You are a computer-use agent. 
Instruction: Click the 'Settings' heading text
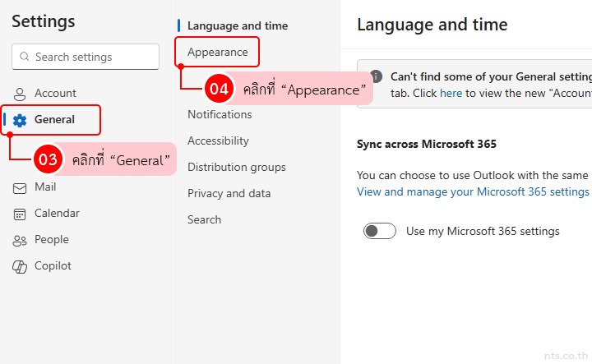point(44,21)
